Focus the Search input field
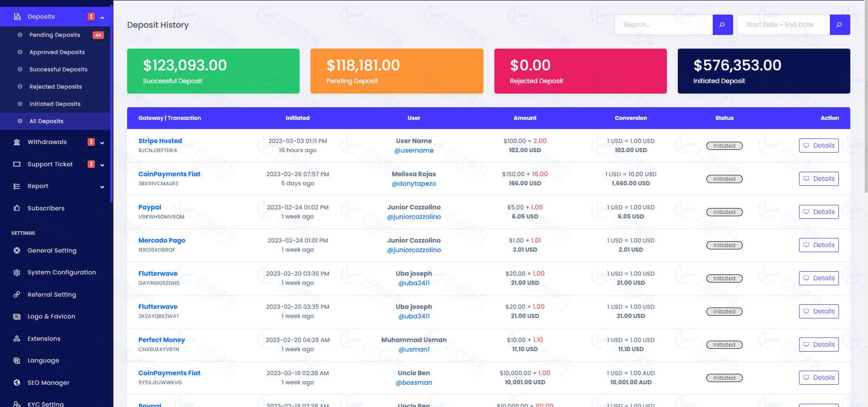The image size is (868, 407). click(663, 25)
